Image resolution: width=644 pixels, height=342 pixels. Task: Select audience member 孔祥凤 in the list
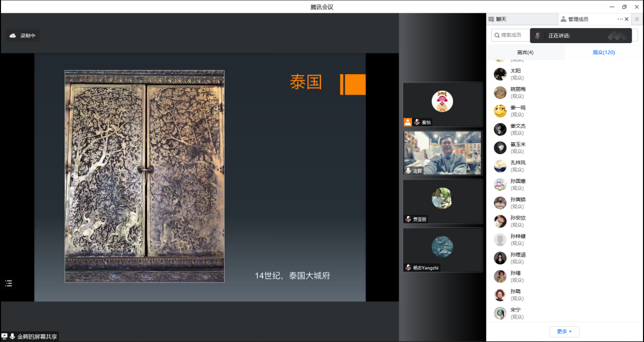[518, 166]
